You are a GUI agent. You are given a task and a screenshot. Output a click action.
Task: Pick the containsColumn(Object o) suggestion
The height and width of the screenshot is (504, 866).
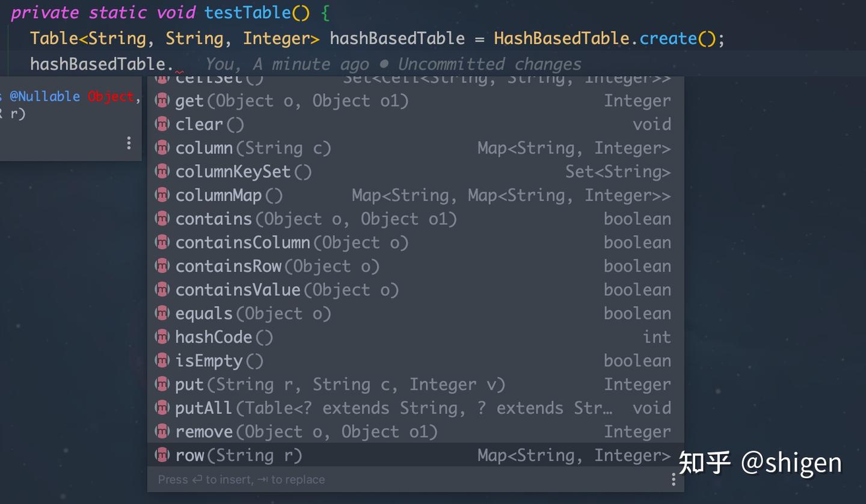[292, 243]
